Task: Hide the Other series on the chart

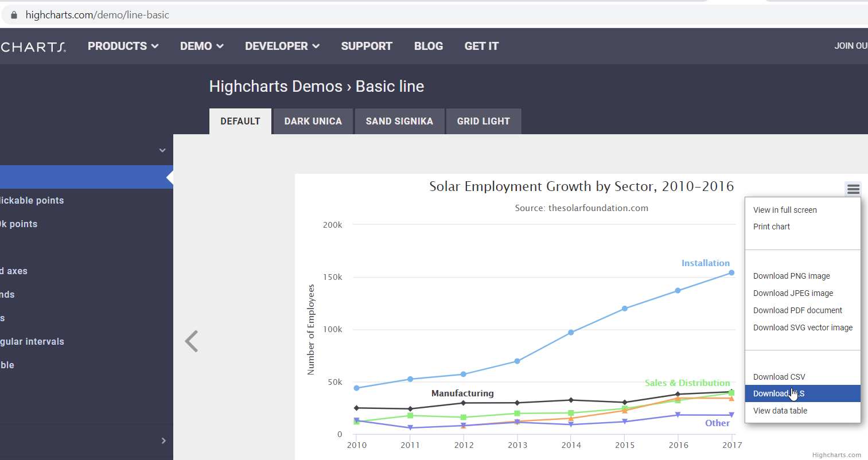Action: [718, 423]
